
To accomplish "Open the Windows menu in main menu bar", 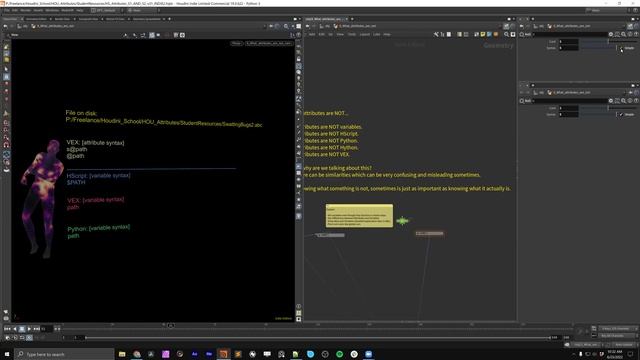I will coord(52,10).
